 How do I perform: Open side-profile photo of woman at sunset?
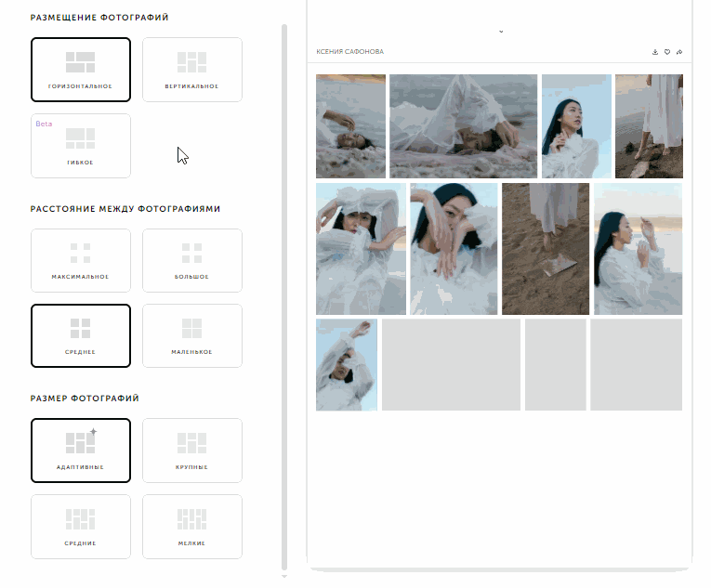tap(638, 249)
